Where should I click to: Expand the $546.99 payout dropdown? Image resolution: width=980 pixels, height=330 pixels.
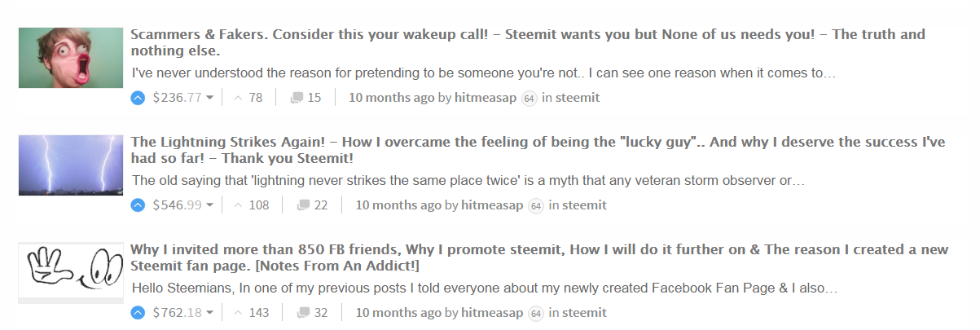(209, 206)
